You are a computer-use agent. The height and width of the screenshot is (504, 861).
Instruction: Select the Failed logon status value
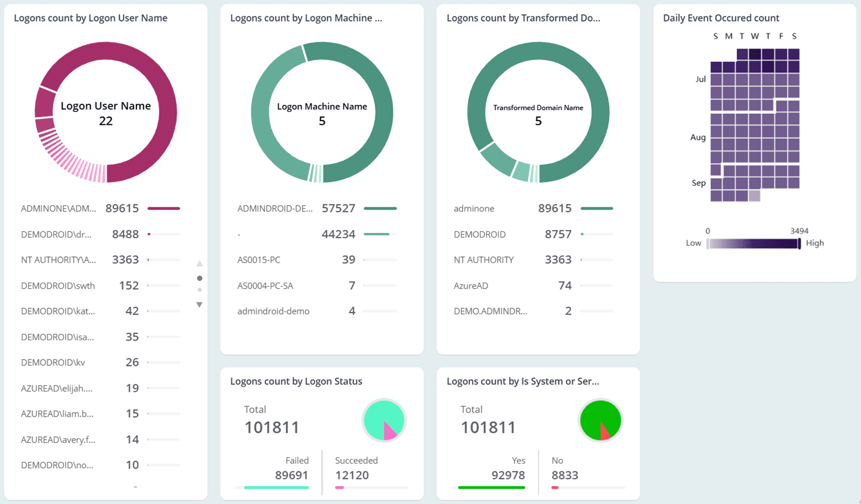click(x=291, y=475)
